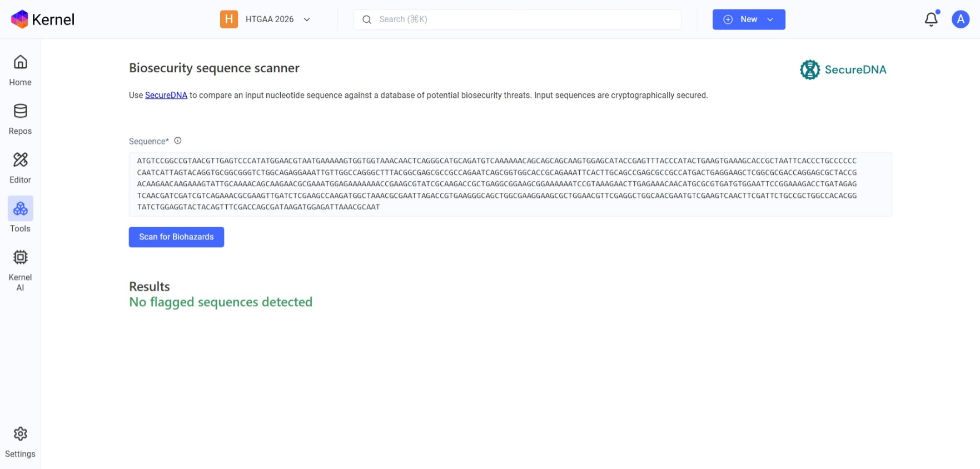980x469 pixels.
Task: Click Scan for Biohazards button
Action: [176, 237]
